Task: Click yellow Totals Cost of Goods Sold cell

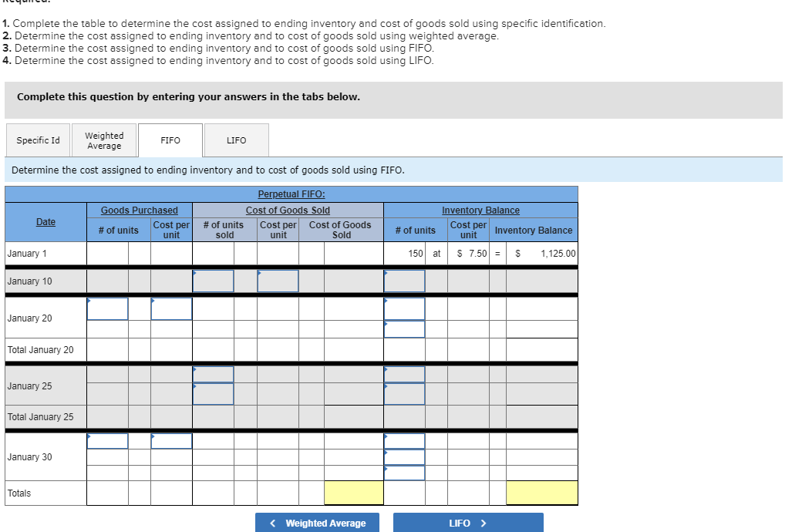Action: pyautogui.click(x=353, y=492)
